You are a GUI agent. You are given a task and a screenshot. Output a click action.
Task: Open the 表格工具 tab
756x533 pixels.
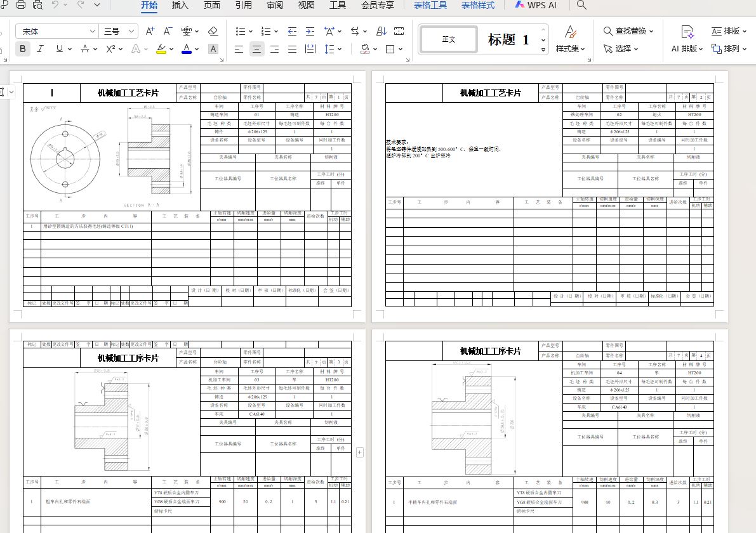click(x=430, y=5)
